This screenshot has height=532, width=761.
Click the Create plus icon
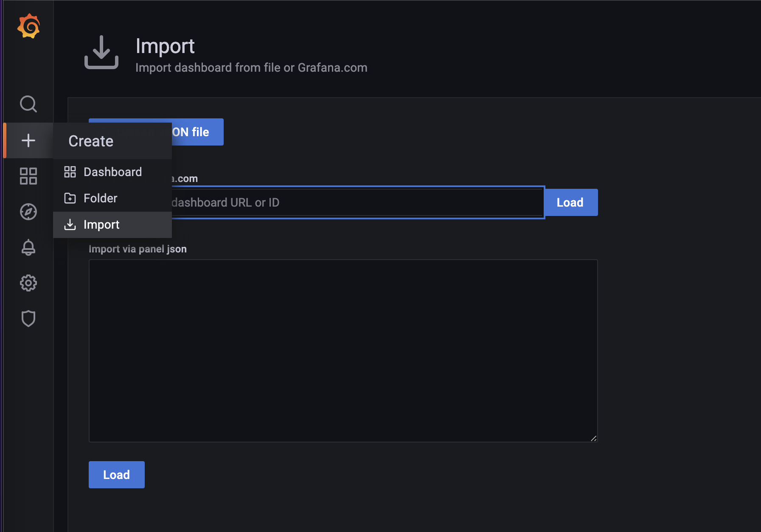(28, 140)
